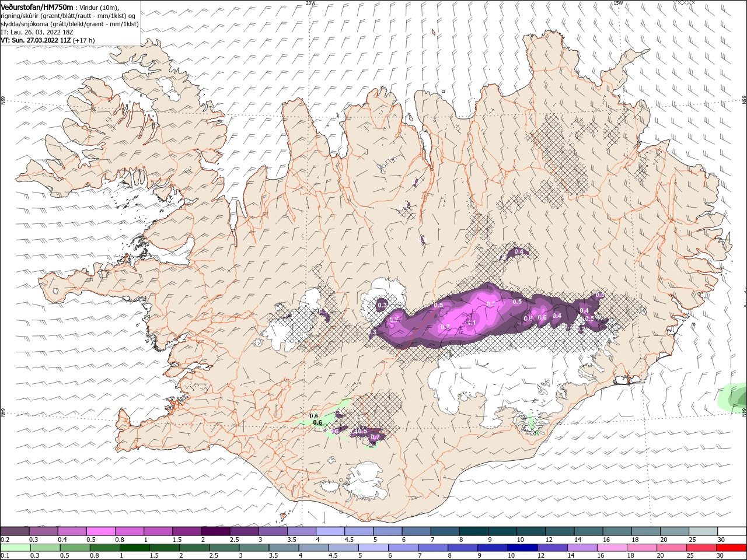Pick the bottom legend swatch between 0.3 and 0.5
The height and width of the screenshot is (560, 747).
(46, 548)
